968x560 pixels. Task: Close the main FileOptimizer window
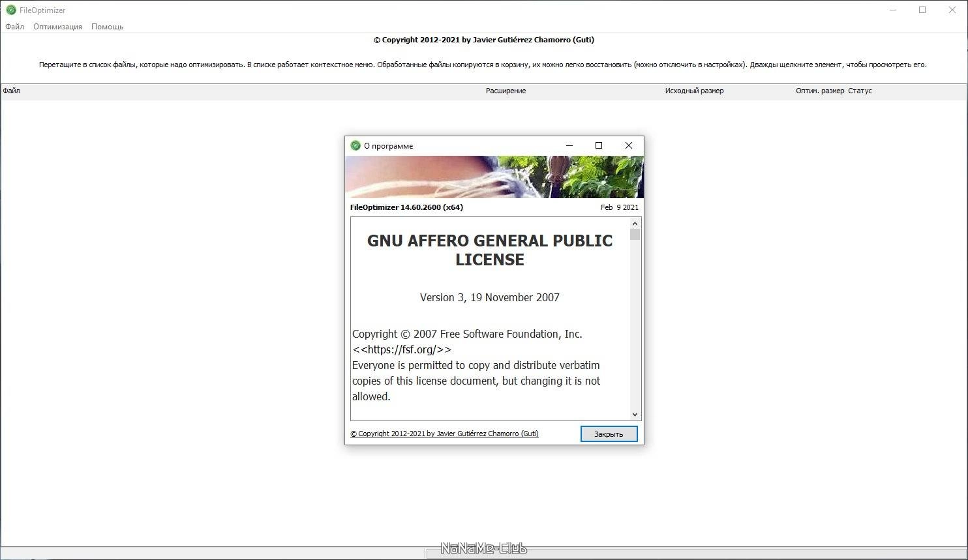pyautogui.click(x=952, y=10)
